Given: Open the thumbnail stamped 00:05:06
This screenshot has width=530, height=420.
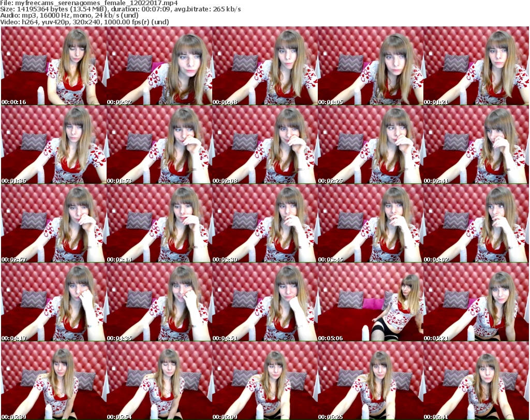Looking at the screenshot, I should click(x=371, y=302).
